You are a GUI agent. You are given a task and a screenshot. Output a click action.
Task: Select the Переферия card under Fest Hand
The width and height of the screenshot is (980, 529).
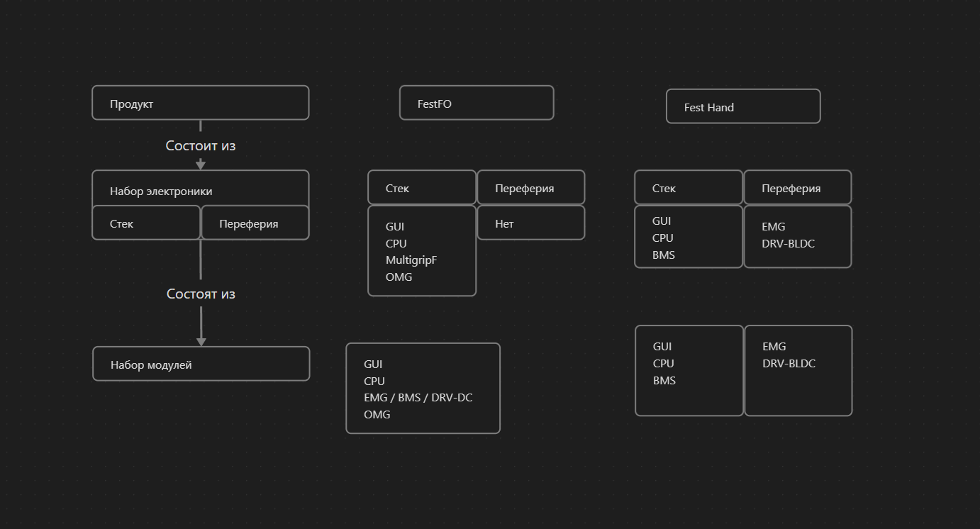pyautogui.click(x=797, y=188)
